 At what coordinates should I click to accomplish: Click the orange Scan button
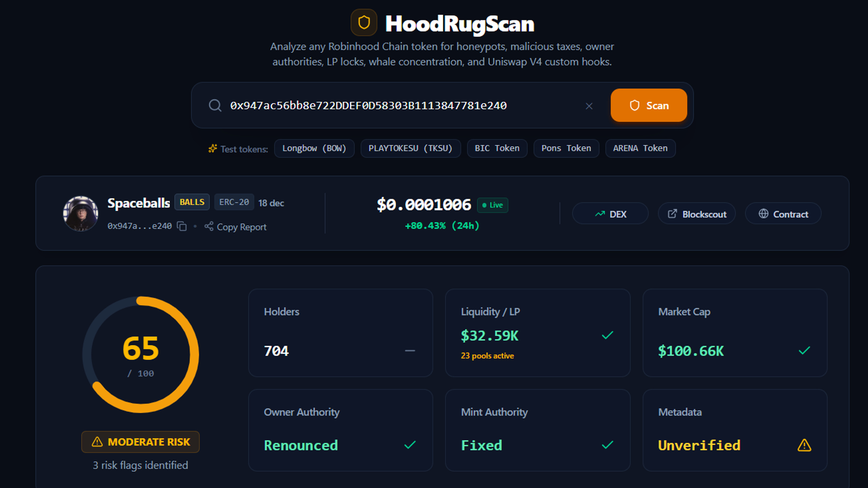click(x=649, y=105)
